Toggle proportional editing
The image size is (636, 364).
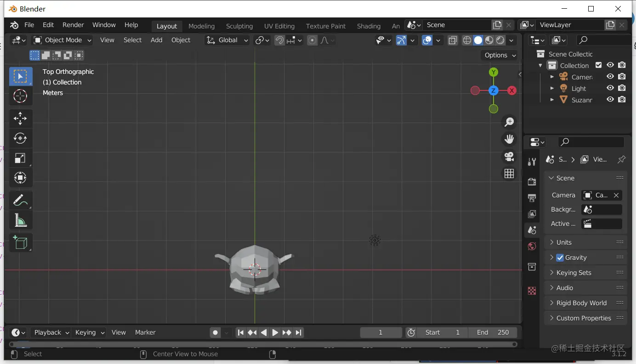coord(312,40)
